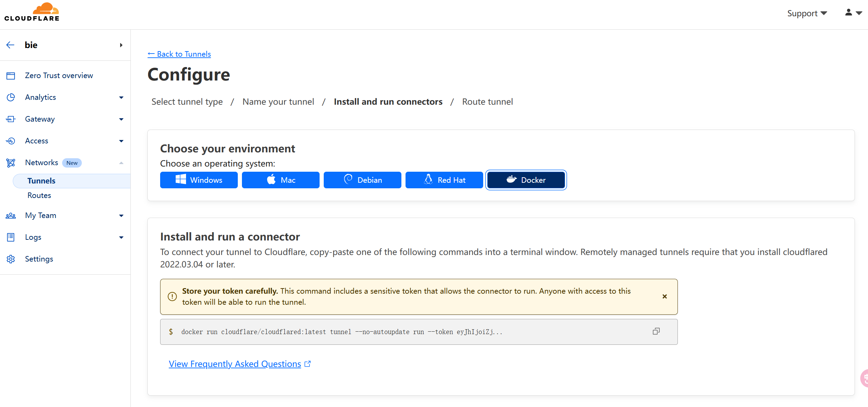868x407 pixels.
Task: Open the user account menu
Action: click(x=854, y=12)
